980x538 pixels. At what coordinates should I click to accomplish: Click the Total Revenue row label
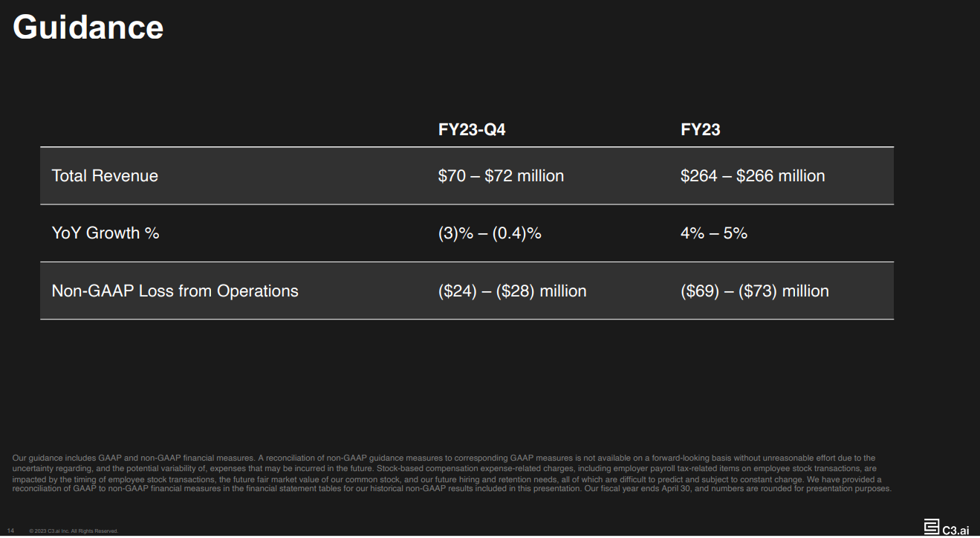[105, 176]
